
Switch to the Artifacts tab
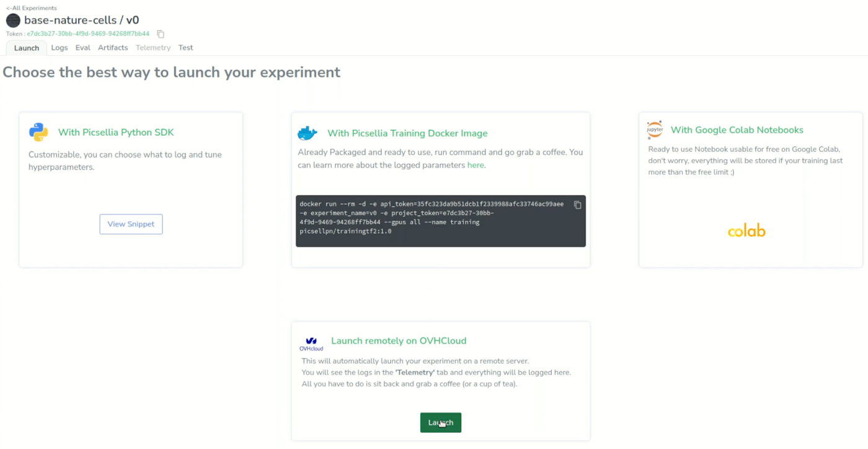coord(113,48)
